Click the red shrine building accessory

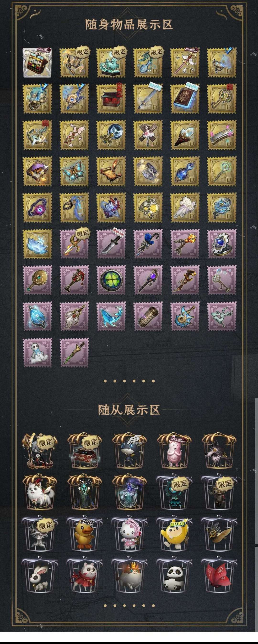point(111,99)
